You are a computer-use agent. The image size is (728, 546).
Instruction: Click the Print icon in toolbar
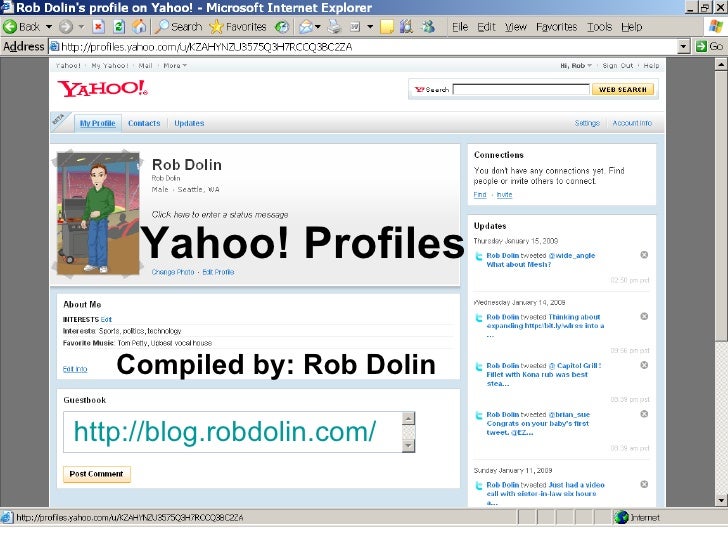tap(334, 27)
